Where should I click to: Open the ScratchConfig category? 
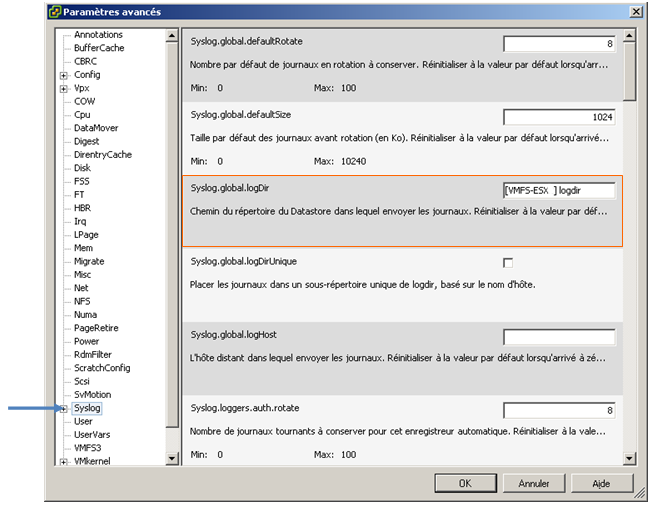click(102, 368)
